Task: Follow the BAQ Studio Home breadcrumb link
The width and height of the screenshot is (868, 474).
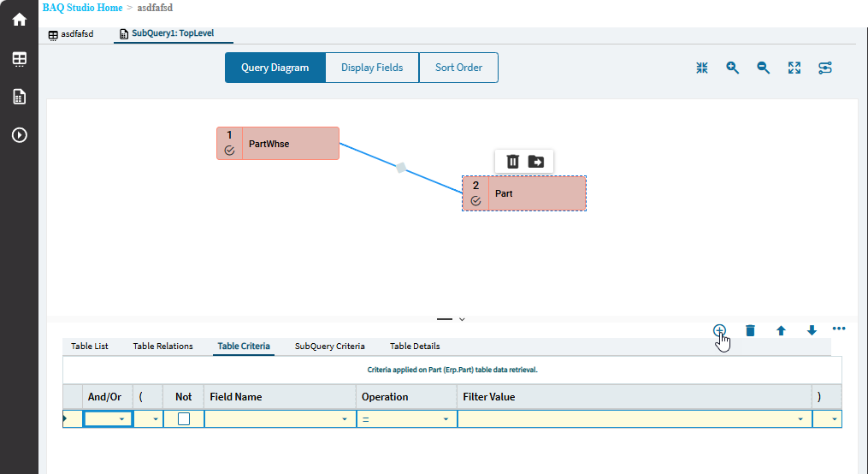Action: click(x=82, y=8)
